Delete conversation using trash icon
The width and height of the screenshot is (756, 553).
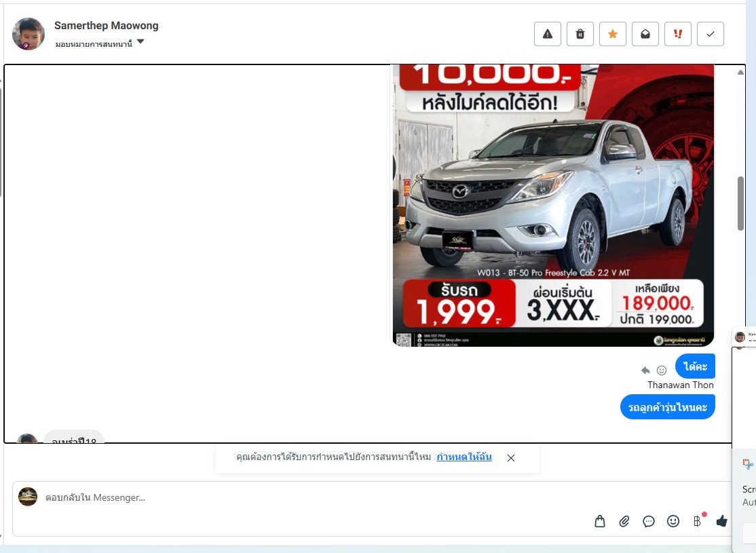(x=580, y=34)
